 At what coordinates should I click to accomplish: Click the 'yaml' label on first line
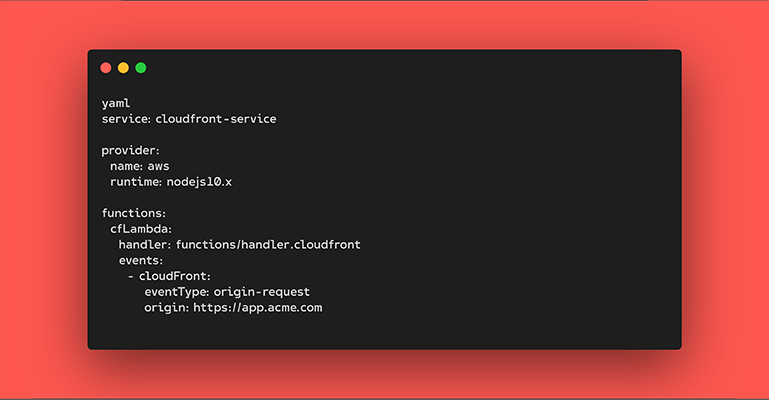pyautogui.click(x=115, y=103)
